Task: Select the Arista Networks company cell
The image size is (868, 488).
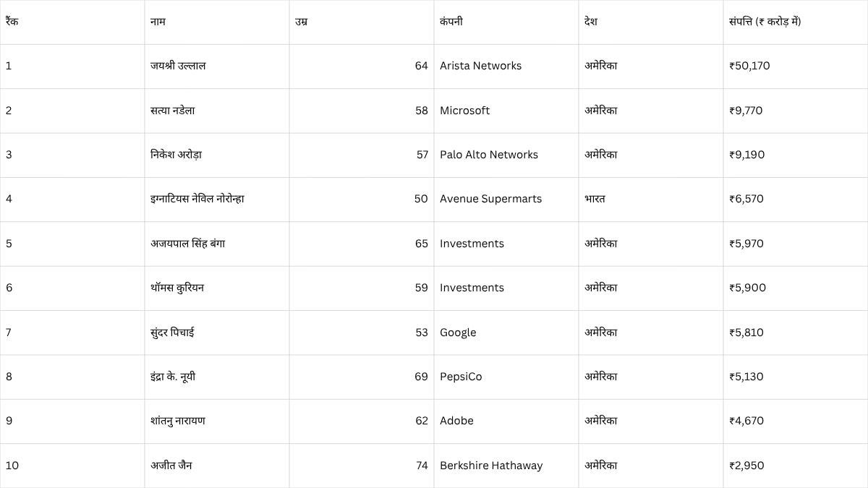Action: point(480,66)
